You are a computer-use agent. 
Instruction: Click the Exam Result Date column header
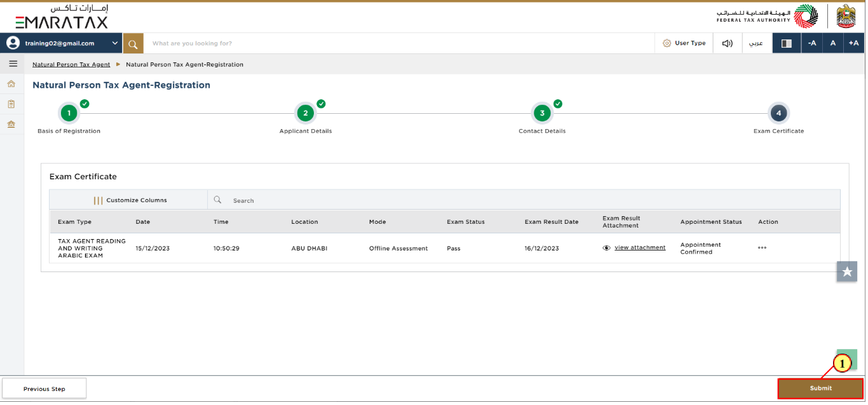552,222
